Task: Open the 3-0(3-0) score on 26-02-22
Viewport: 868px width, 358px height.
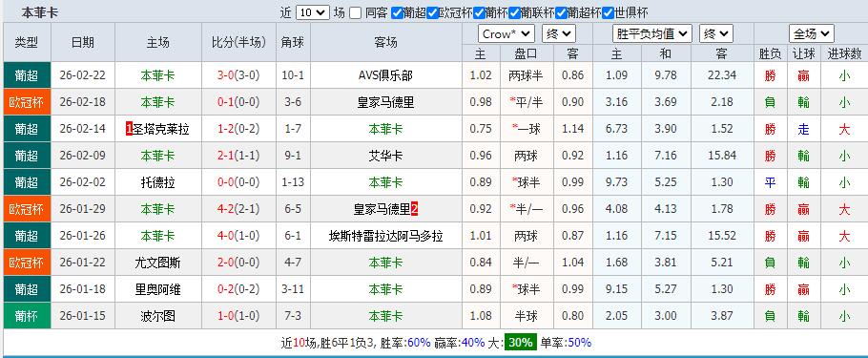Action: tap(238, 75)
